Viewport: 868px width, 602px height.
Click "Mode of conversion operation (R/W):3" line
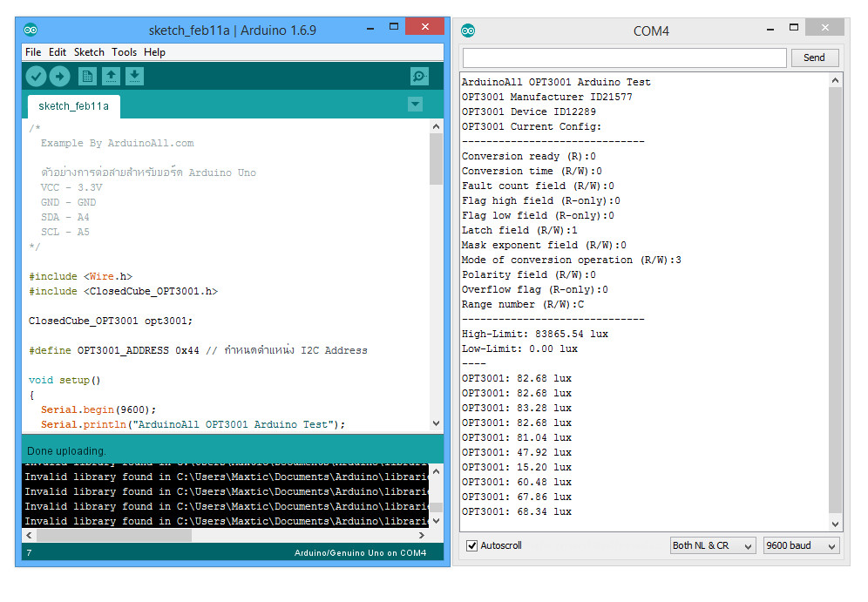click(572, 260)
